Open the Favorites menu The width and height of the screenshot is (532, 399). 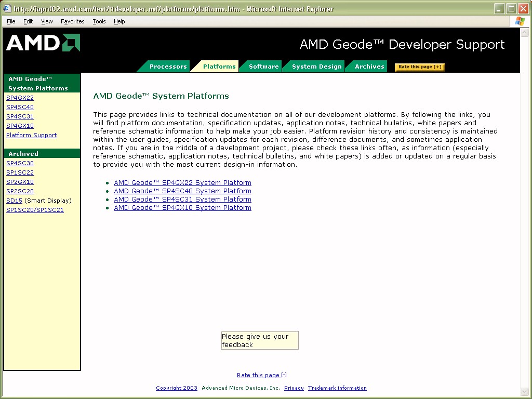point(72,21)
